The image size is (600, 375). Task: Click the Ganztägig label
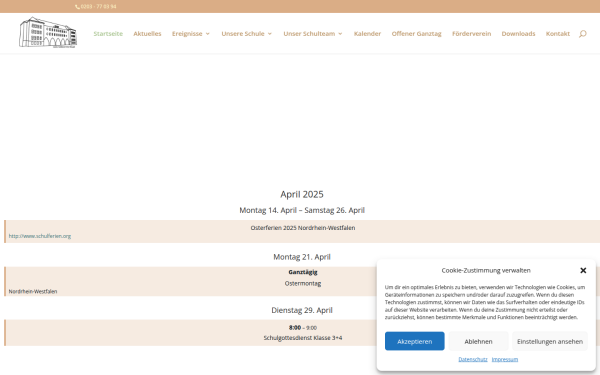tap(303, 272)
